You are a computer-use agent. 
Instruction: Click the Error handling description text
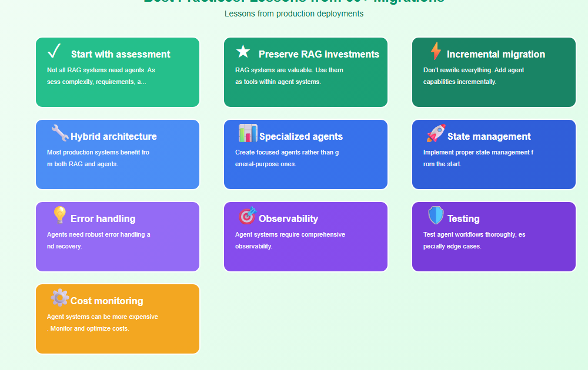(x=98, y=240)
